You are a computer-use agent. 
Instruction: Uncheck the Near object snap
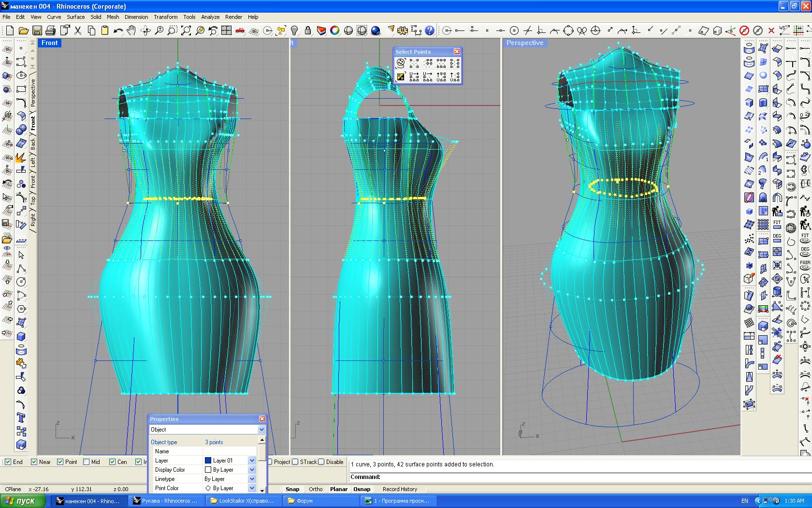(x=34, y=462)
